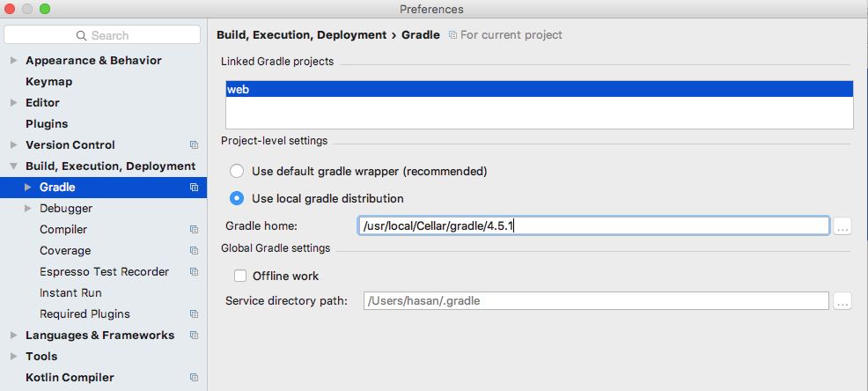Select Use local gradle distribution radio
Screen dimensions: 868x391
[237, 198]
